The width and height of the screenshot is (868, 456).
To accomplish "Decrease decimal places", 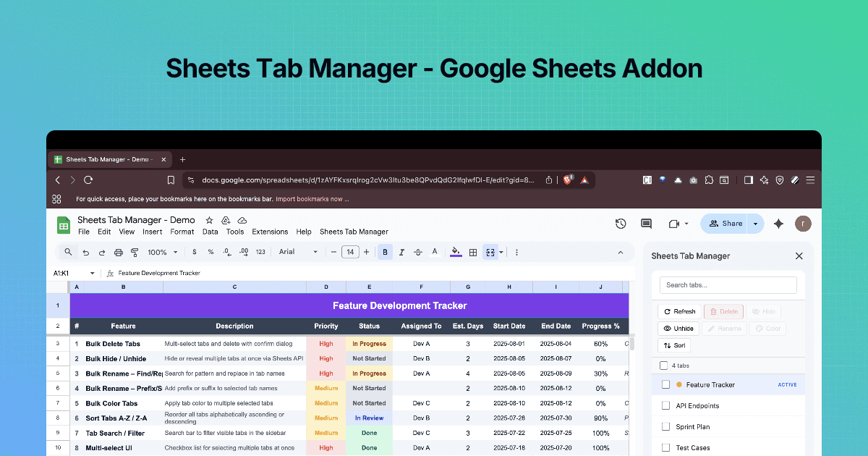I will [226, 253].
